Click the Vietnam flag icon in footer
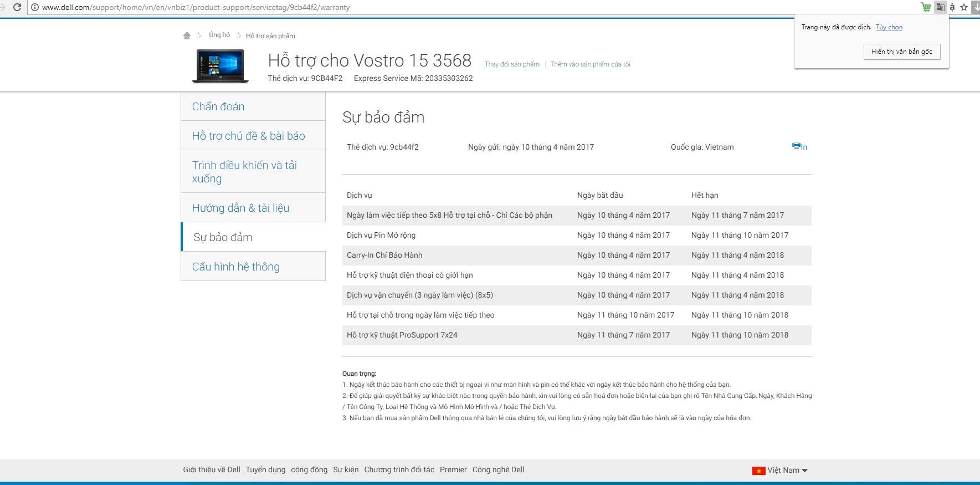This screenshot has width=980, height=485. tap(758, 471)
